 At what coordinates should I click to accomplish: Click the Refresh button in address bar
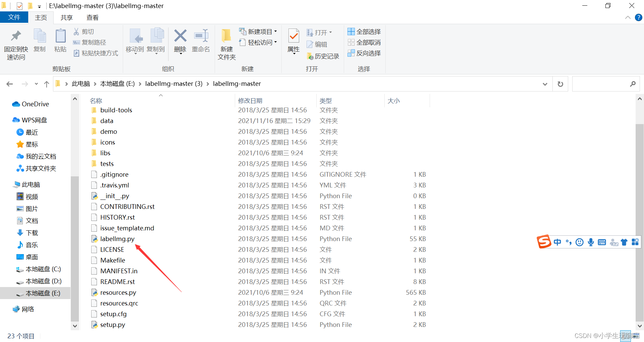[560, 84]
